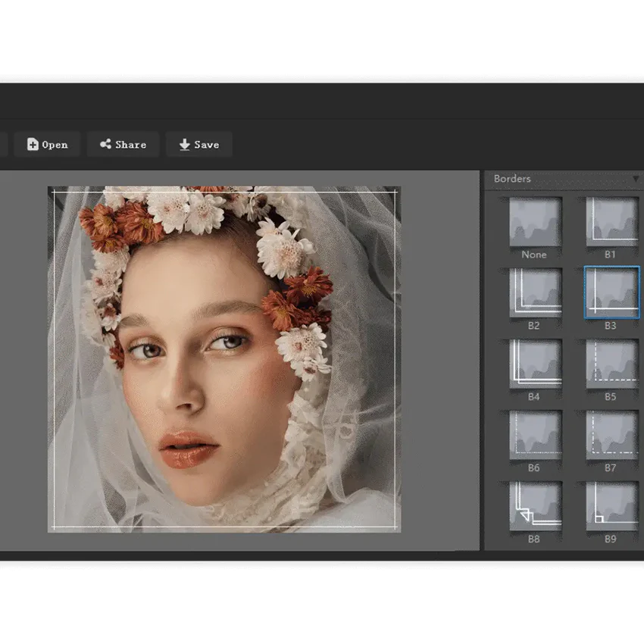
Task: Save the edited photo
Action: click(x=199, y=144)
